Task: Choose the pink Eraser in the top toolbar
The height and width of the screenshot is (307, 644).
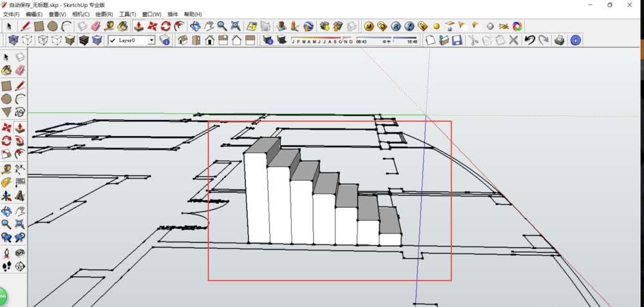Action: click(x=95, y=26)
